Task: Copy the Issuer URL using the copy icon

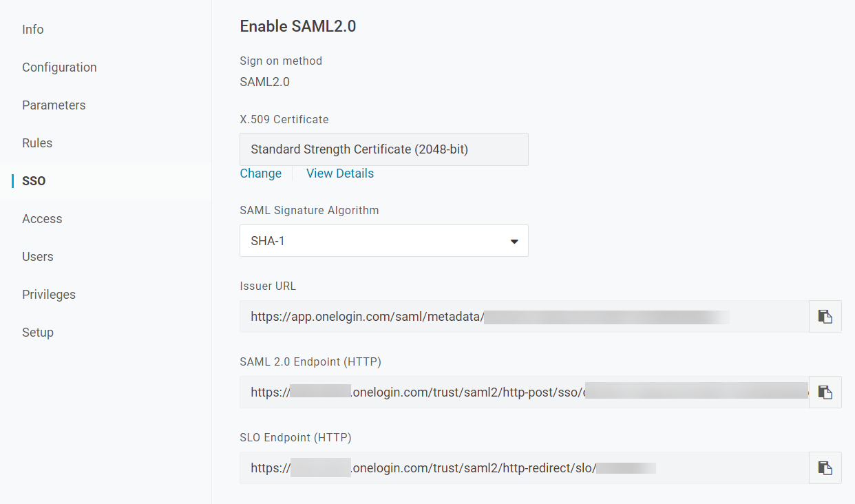Action: pyautogui.click(x=824, y=316)
